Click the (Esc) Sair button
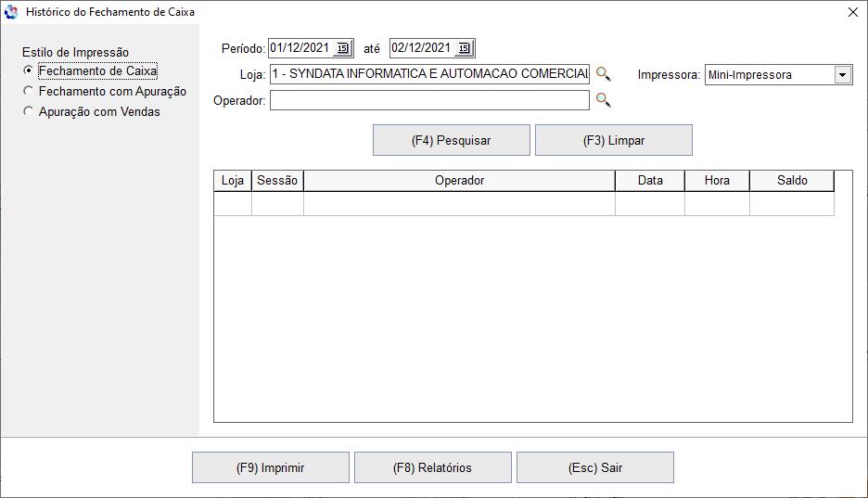Viewport: 868px width, 498px height. click(594, 468)
